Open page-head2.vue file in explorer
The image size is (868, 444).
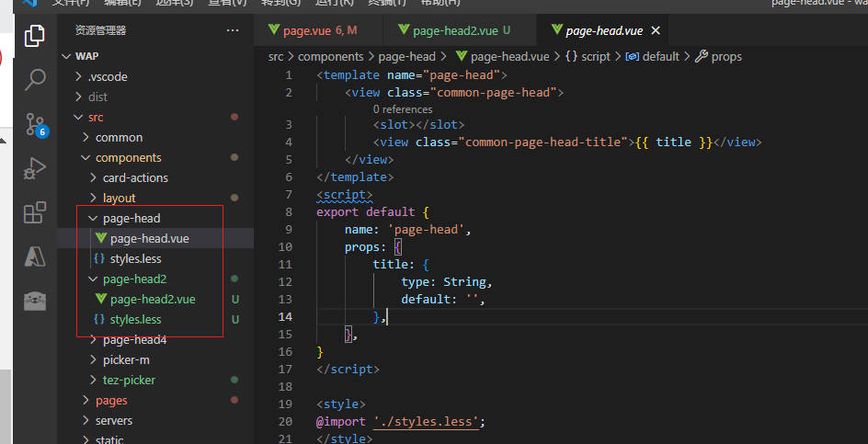coord(152,299)
